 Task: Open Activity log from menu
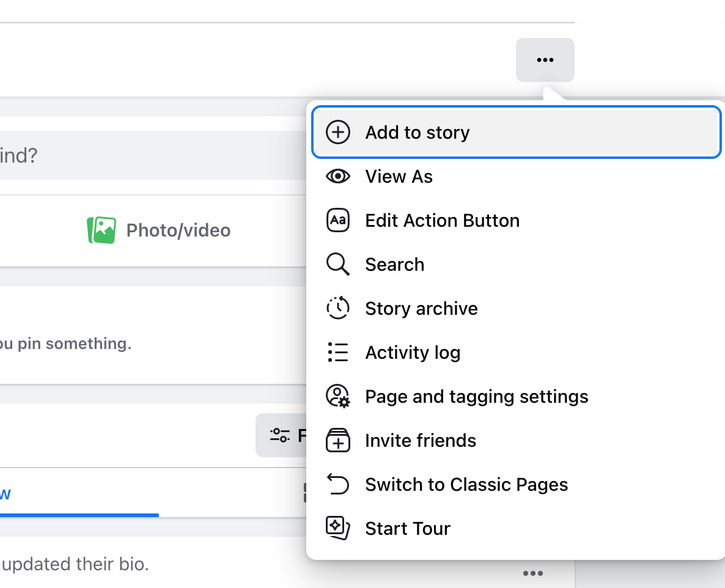[413, 353]
